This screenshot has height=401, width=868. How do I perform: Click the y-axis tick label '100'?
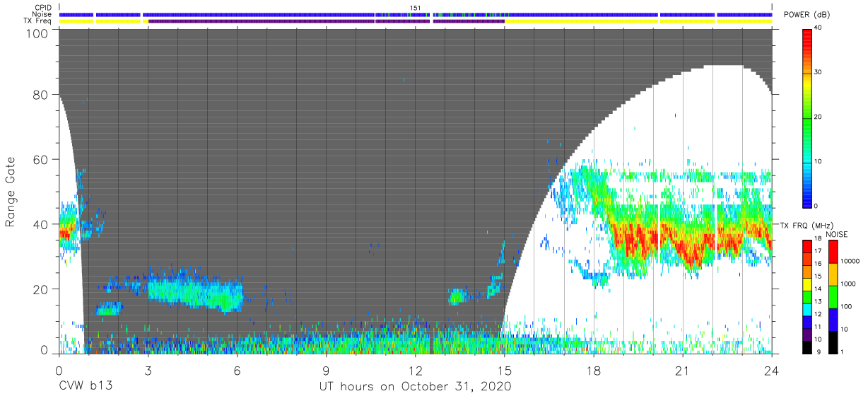click(38, 33)
